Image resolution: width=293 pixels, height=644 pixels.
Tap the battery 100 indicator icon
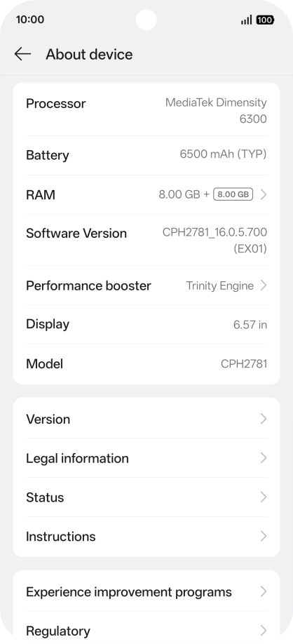point(265,20)
